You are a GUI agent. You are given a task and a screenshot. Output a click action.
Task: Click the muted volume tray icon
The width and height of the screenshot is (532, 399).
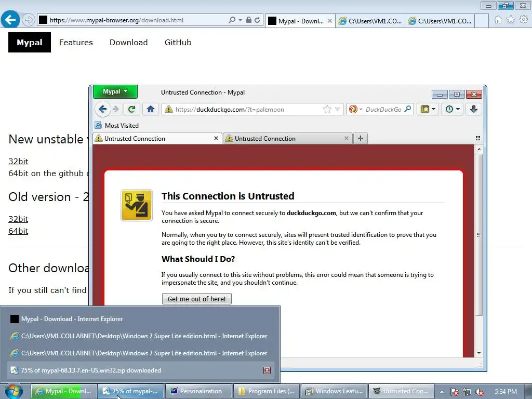click(x=480, y=392)
